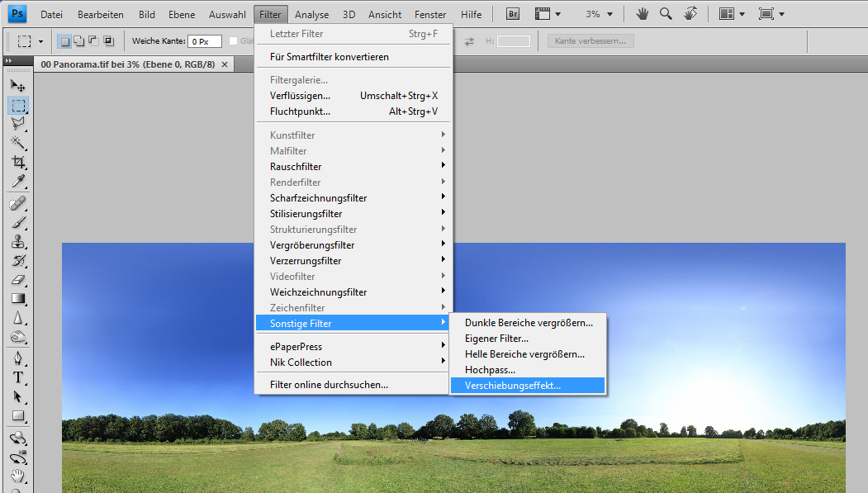Select the Zoom tool in application bar

[665, 14]
